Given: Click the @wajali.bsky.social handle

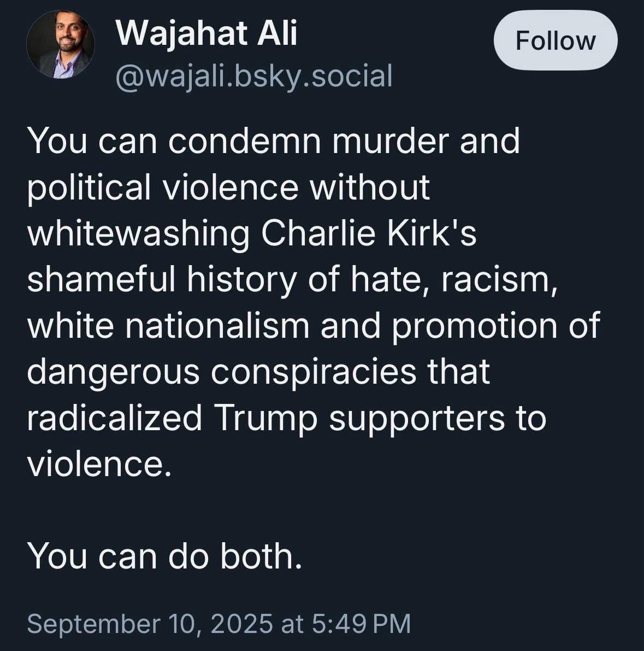Looking at the screenshot, I should 253,75.
